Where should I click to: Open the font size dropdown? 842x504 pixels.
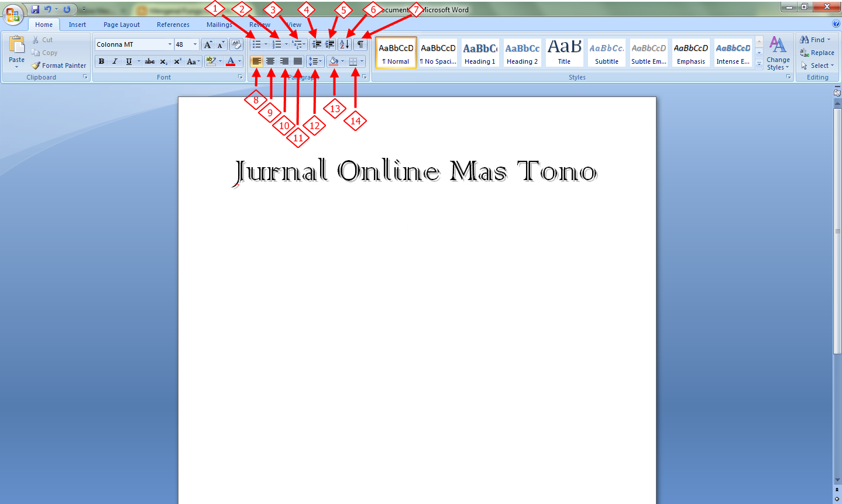click(195, 44)
